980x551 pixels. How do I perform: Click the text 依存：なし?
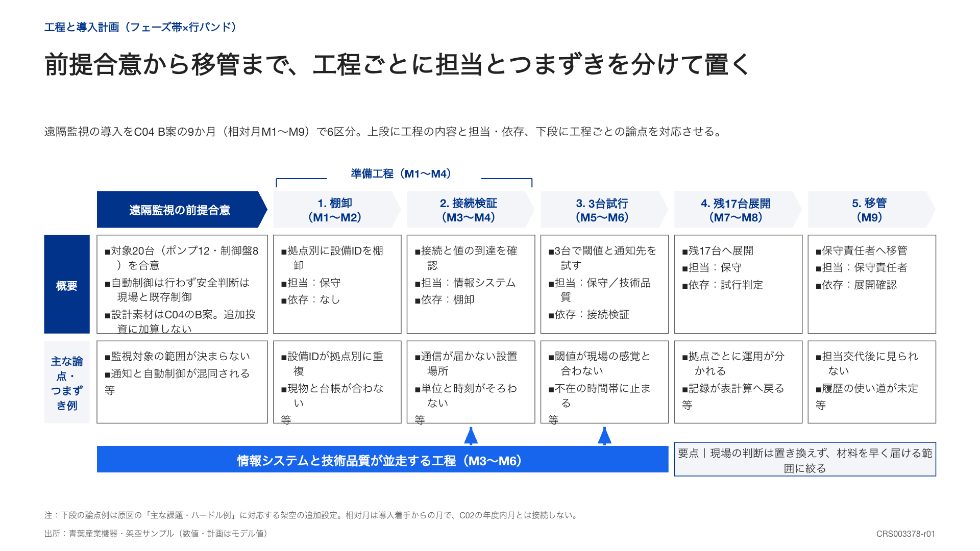click(311, 299)
